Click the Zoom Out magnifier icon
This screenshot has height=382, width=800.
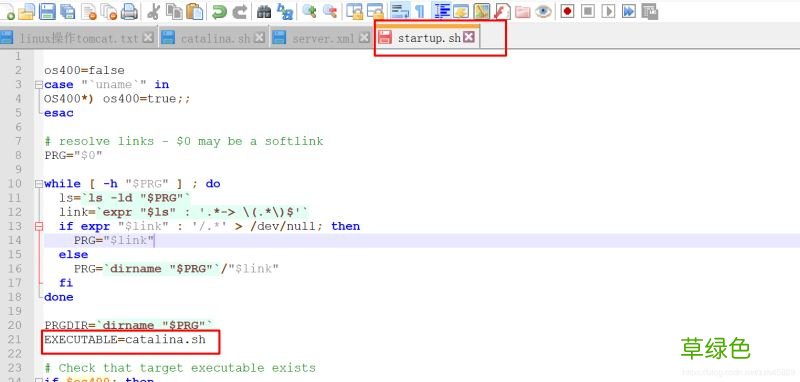pyautogui.click(x=330, y=11)
